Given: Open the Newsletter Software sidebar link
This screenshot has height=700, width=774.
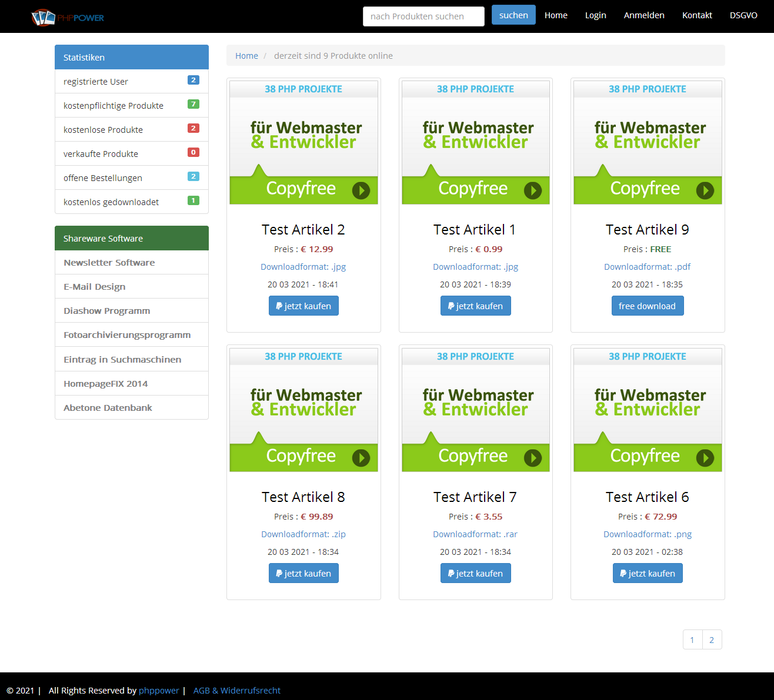Looking at the screenshot, I should pos(109,263).
